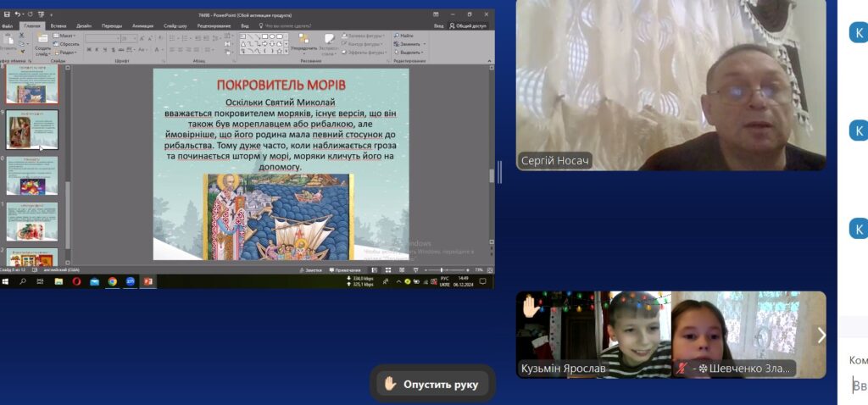Image resolution: width=868 pixels, height=405 pixels.
Task: Switch to the Рецензирование ribbon tab
Action: (x=214, y=25)
